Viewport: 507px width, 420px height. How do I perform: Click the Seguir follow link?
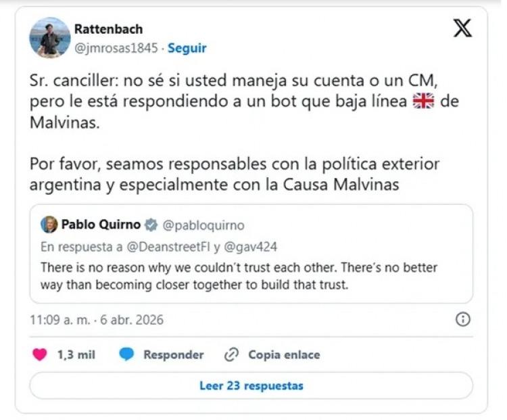(187, 48)
